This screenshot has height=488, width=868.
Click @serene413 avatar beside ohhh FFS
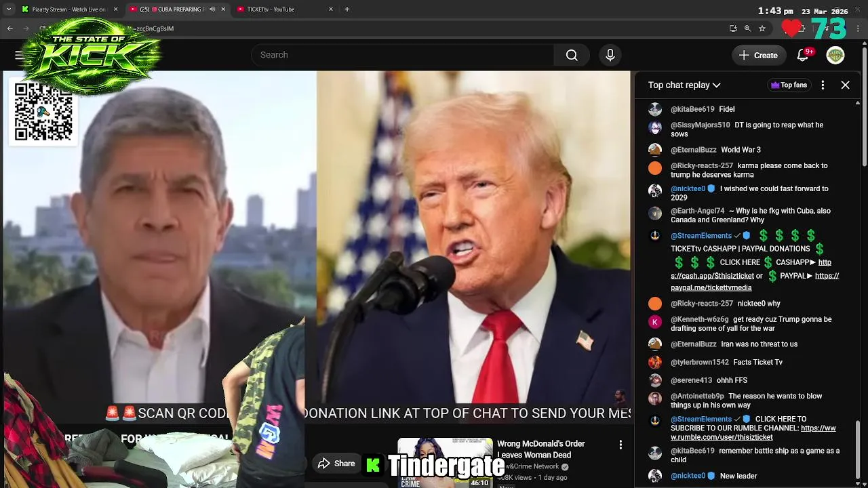pyautogui.click(x=655, y=380)
